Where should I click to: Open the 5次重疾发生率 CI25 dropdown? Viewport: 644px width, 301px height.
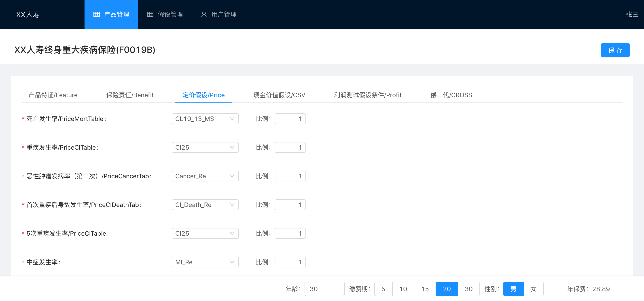click(205, 233)
